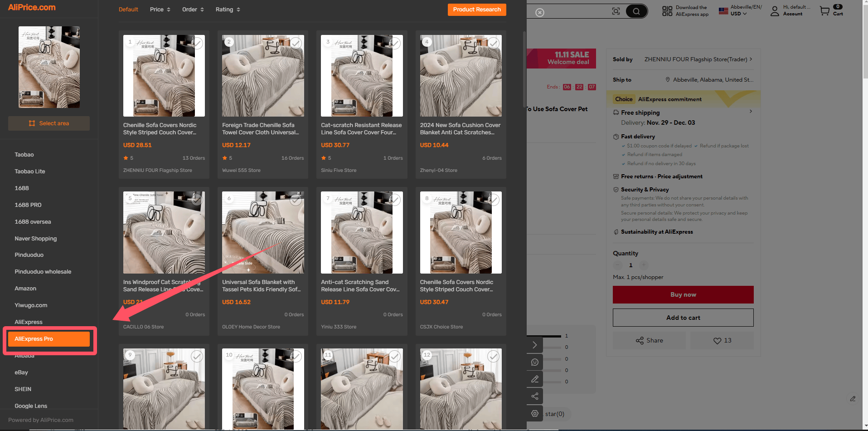868x431 pixels.
Task: Click the source product thumbnail in sidebar
Action: click(x=49, y=67)
